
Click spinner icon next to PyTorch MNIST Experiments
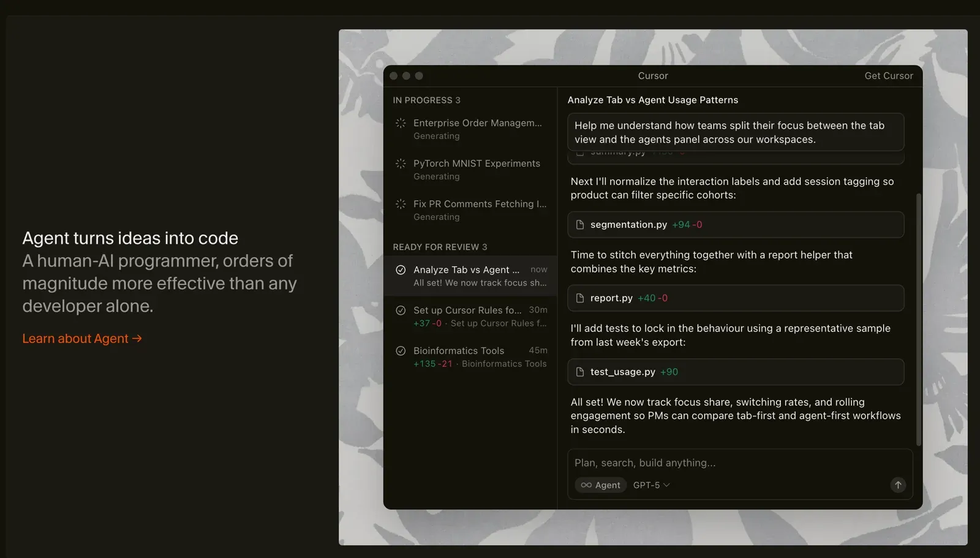401,164
